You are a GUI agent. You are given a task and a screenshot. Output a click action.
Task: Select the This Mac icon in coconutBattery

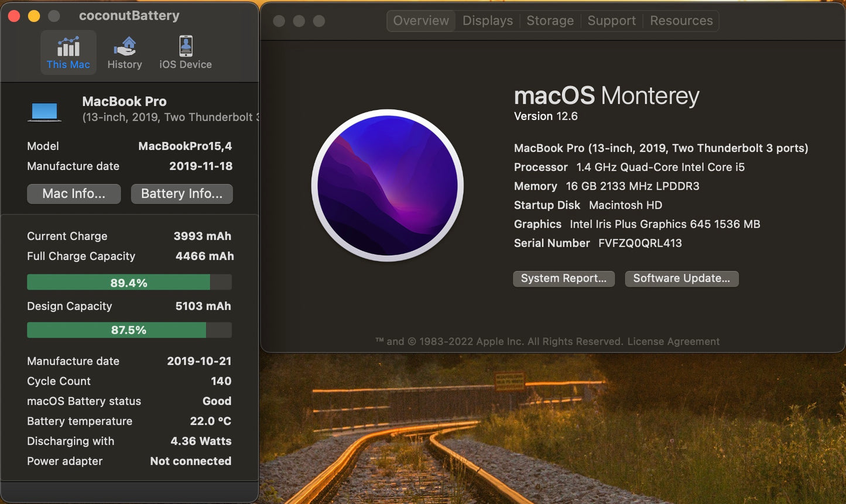[x=68, y=52]
